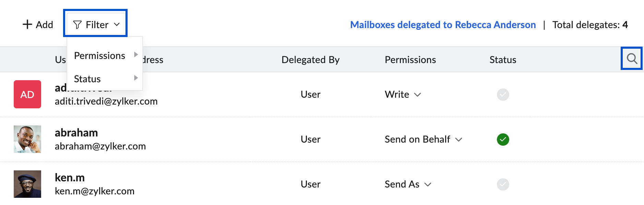
Task: Open abraham's profile photo
Action: [27, 139]
